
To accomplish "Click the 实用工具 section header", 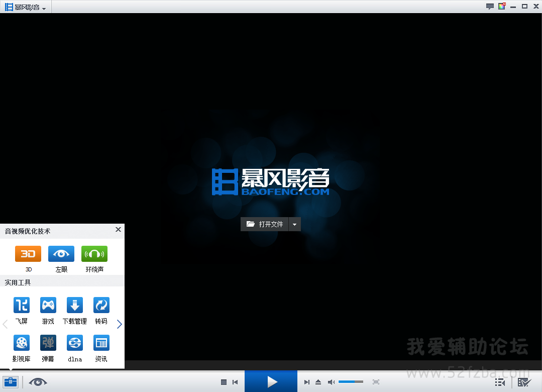I will 18,282.
